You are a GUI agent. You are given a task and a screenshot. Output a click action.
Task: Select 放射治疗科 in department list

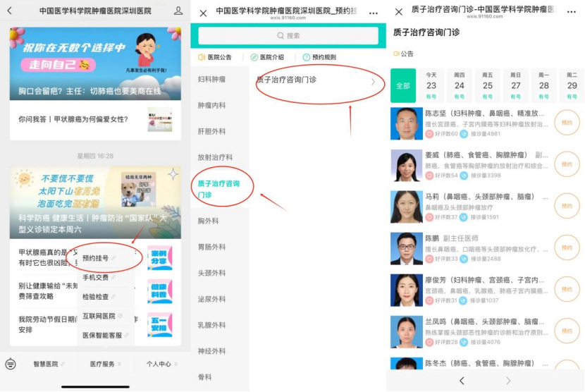[x=215, y=158]
